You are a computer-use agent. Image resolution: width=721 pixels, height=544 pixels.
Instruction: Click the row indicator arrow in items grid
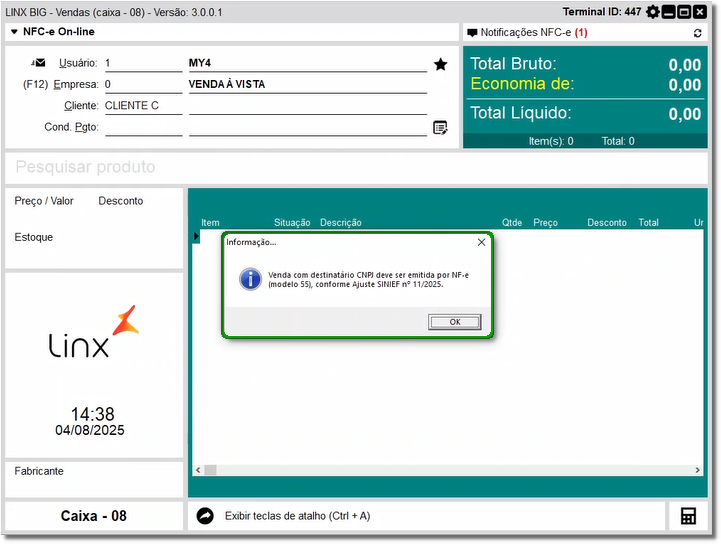196,236
